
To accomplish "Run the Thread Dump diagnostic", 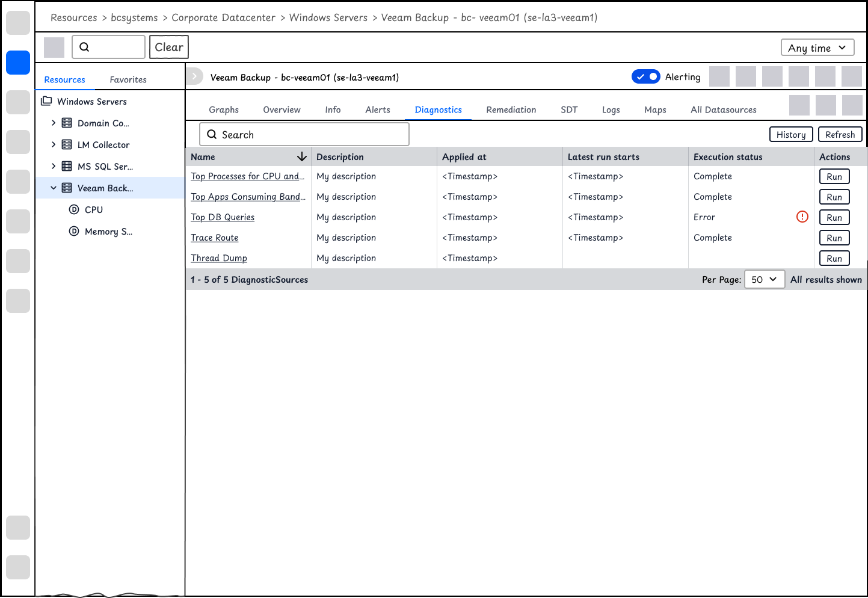I will (834, 258).
